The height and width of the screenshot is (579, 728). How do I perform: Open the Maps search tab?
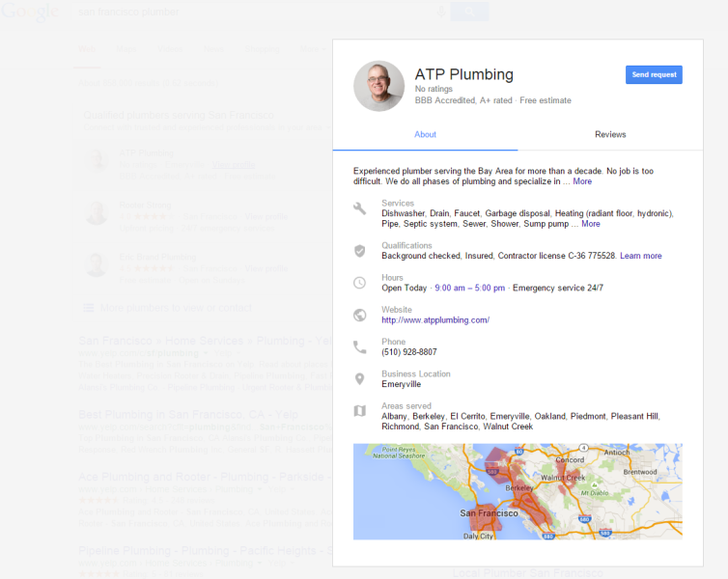click(126, 48)
